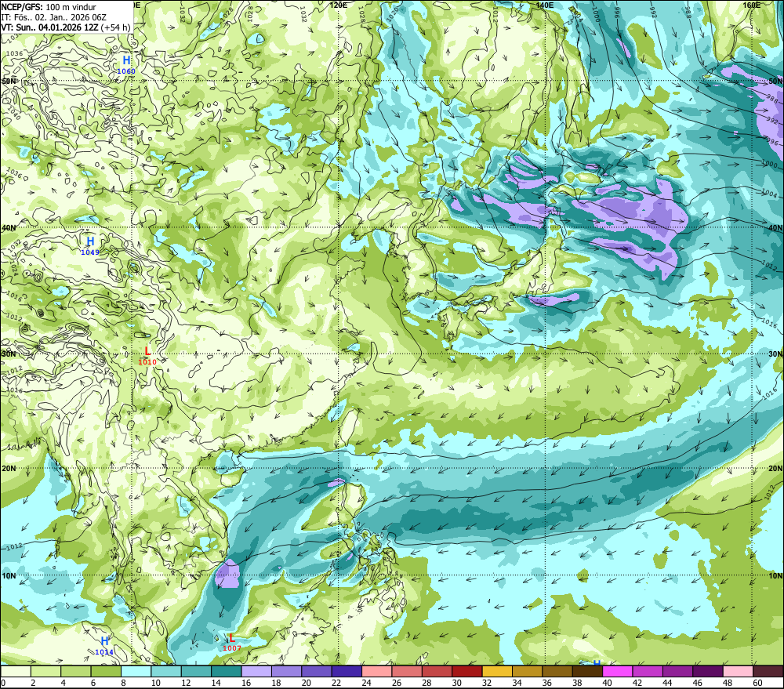Click the 40N latitude label on right edge
The width and height of the screenshot is (784, 689).
(775, 228)
